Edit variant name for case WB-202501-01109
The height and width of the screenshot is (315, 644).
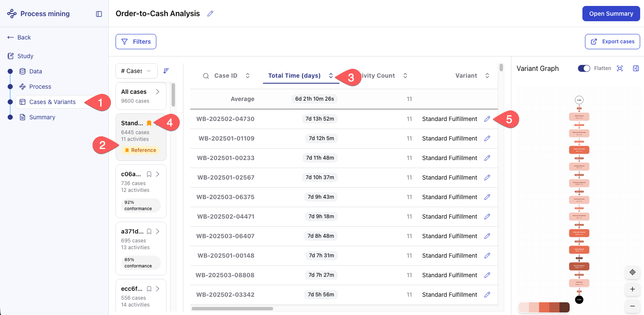[x=487, y=138]
